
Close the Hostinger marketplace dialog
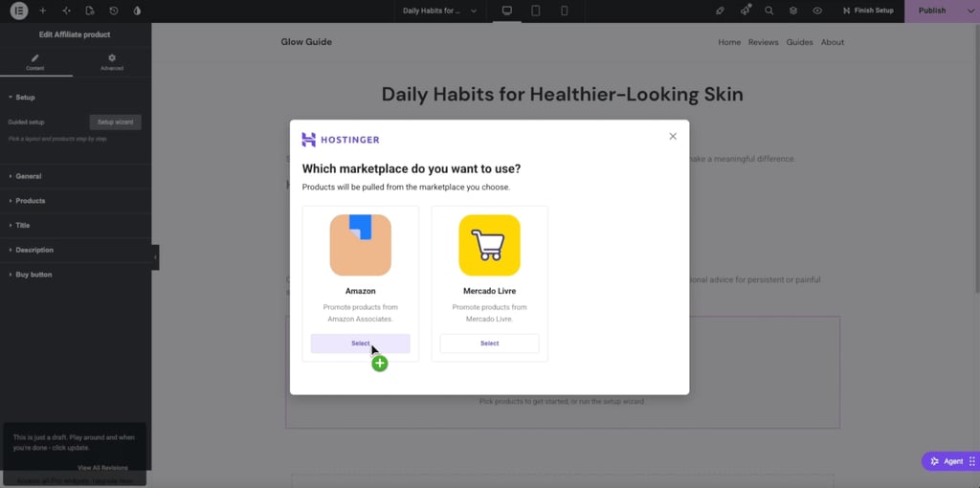click(x=673, y=136)
